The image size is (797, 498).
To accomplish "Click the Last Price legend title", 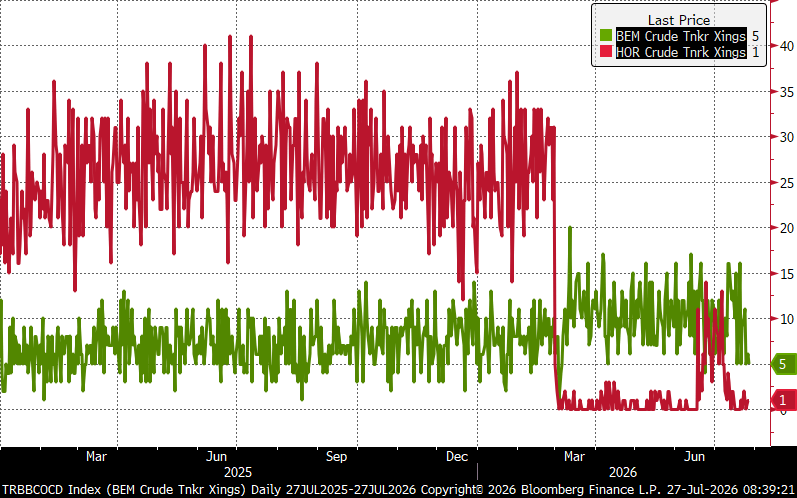I will [x=679, y=20].
